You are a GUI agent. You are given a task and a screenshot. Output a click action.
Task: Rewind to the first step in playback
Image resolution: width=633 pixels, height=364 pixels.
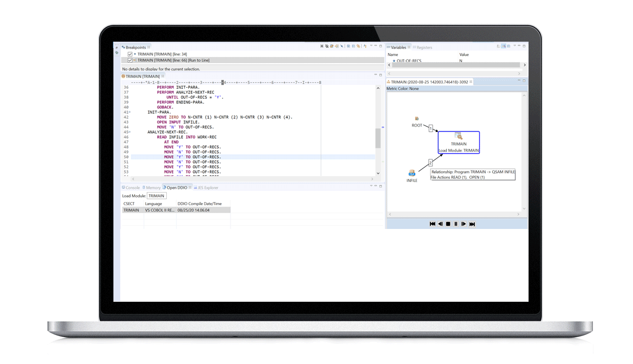coord(433,224)
